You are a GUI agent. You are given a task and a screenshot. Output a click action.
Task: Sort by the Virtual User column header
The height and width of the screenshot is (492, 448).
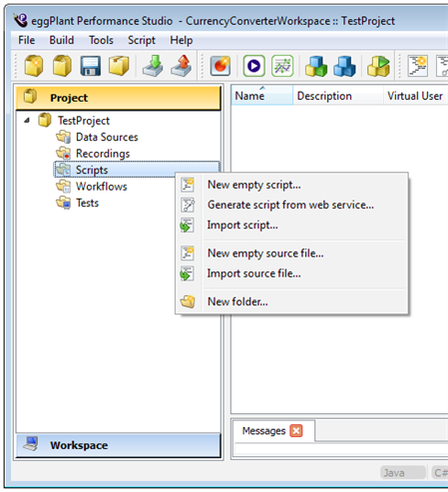click(x=416, y=96)
